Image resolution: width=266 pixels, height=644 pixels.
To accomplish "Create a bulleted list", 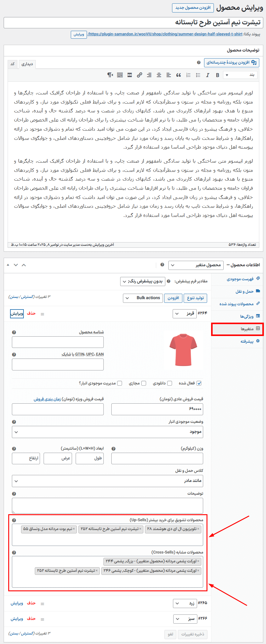I will [x=198, y=75].
